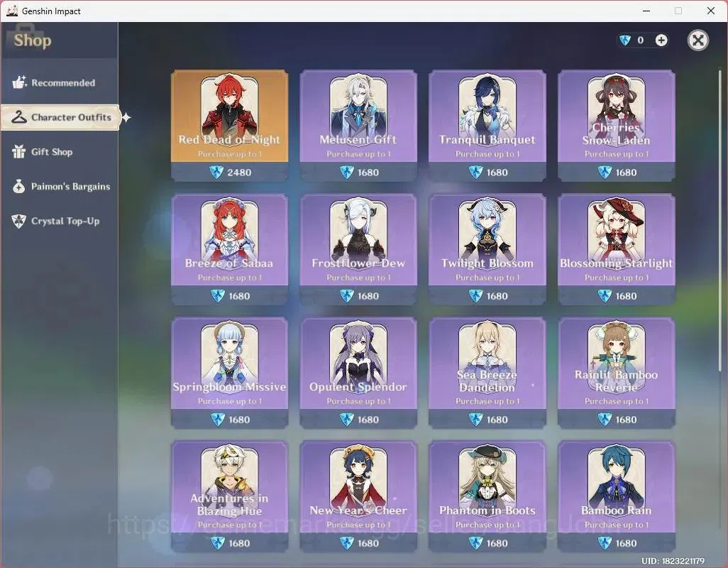Click the Shop heading title
Screen dimensions: 728x568
(x=33, y=40)
